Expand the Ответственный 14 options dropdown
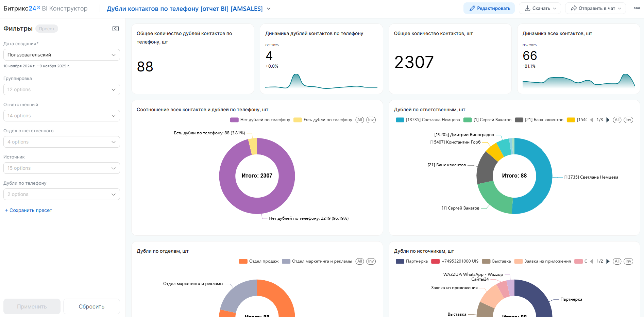The image size is (644, 317). click(62, 116)
